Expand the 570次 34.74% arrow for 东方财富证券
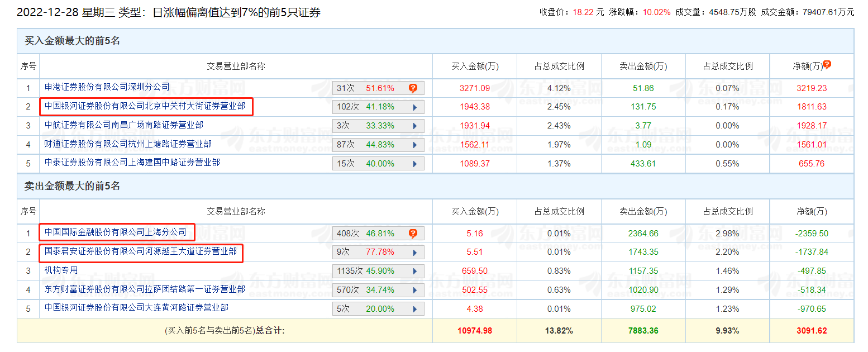The image size is (868, 352). point(414,290)
